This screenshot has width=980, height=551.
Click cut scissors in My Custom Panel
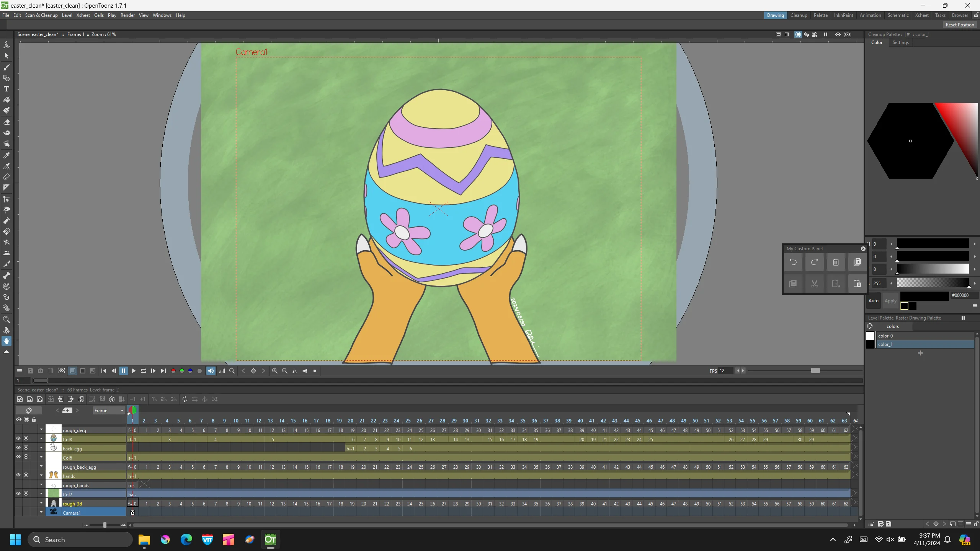coord(815,284)
